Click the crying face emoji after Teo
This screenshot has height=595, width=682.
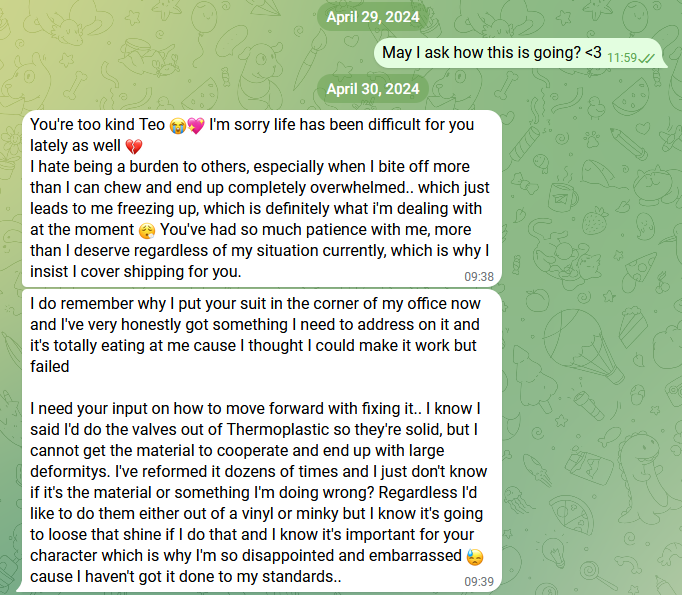click(177, 127)
